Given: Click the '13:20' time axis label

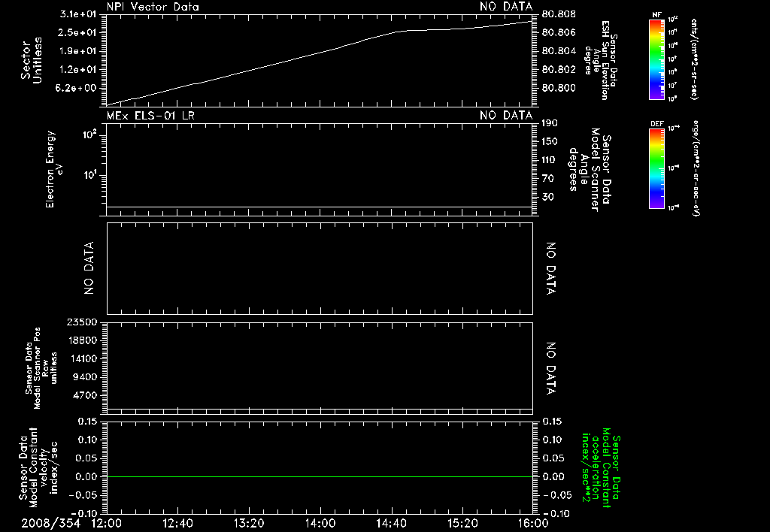Looking at the screenshot, I should pyautogui.click(x=249, y=524).
